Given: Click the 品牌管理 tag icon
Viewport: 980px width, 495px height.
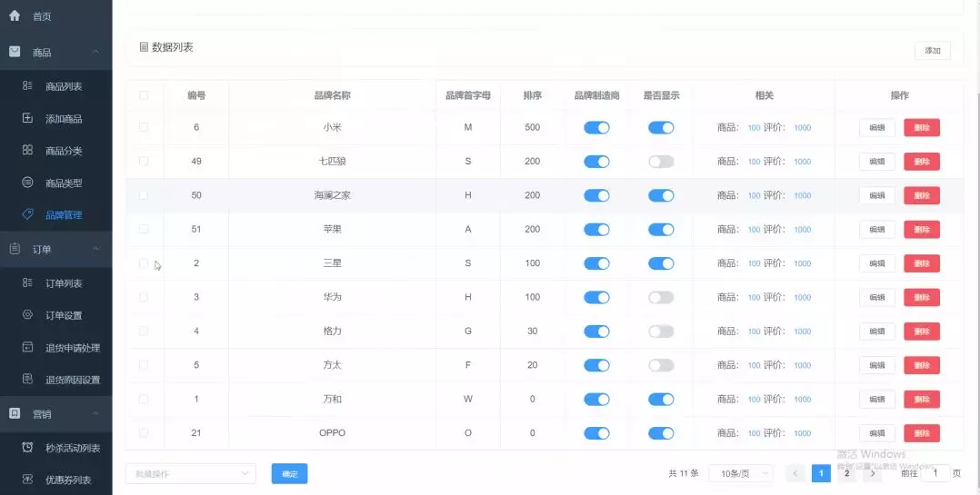Looking at the screenshot, I should point(27,214).
